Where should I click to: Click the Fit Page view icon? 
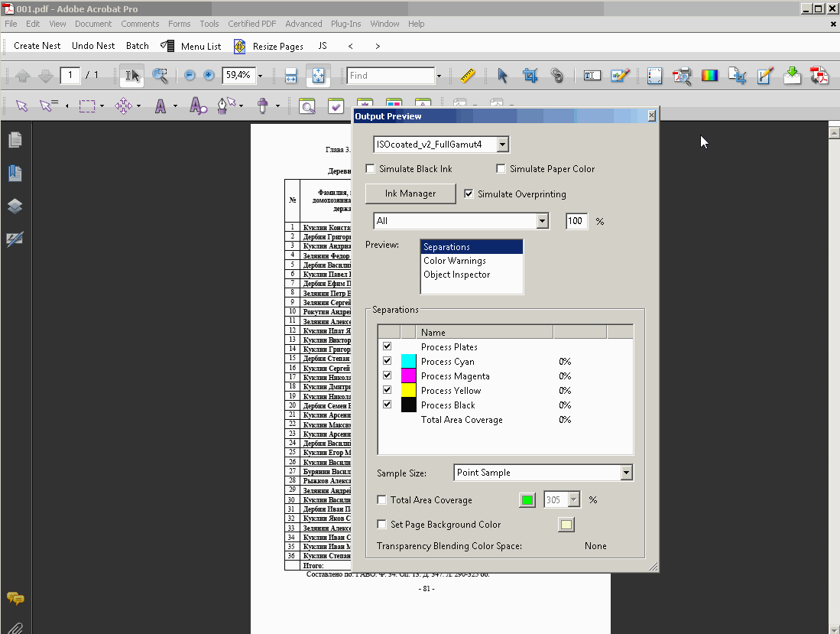[318, 76]
